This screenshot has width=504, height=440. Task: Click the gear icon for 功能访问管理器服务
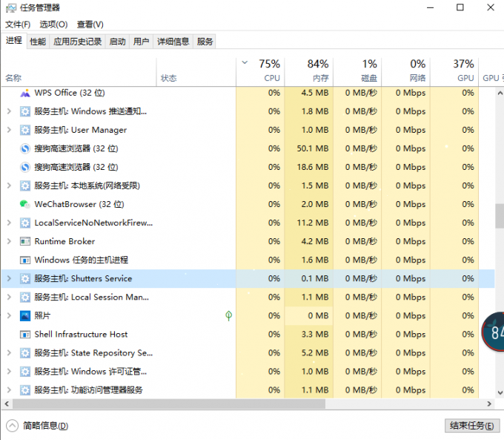[25, 390]
